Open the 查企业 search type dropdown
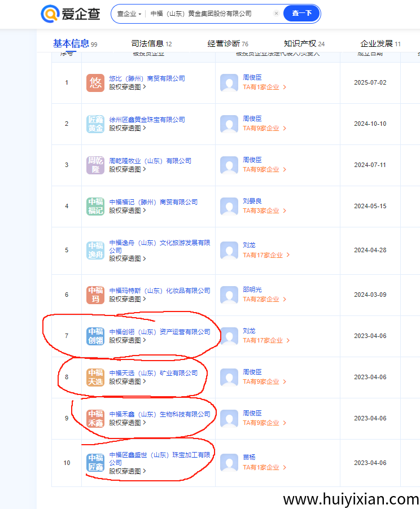Image resolution: width=420 pixels, height=509 pixels. [x=129, y=14]
